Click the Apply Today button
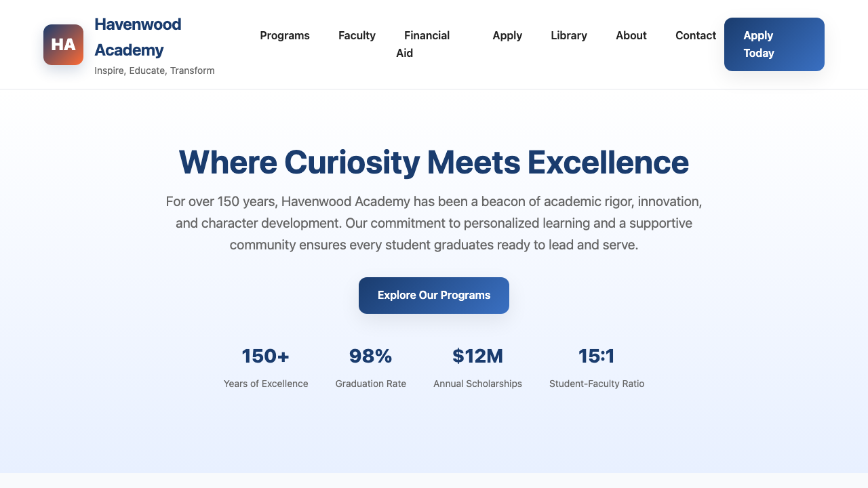The image size is (868, 488). [x=774, y=44]
